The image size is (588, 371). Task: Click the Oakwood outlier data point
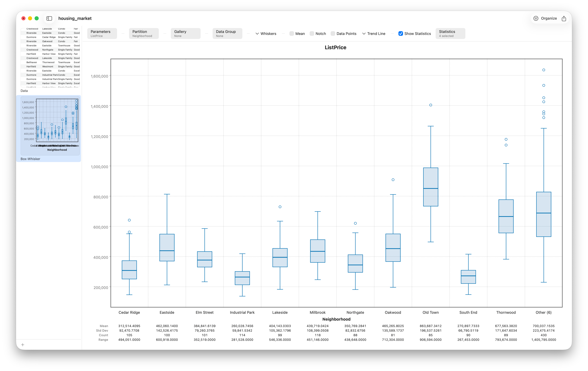click(x=393, y=180)
